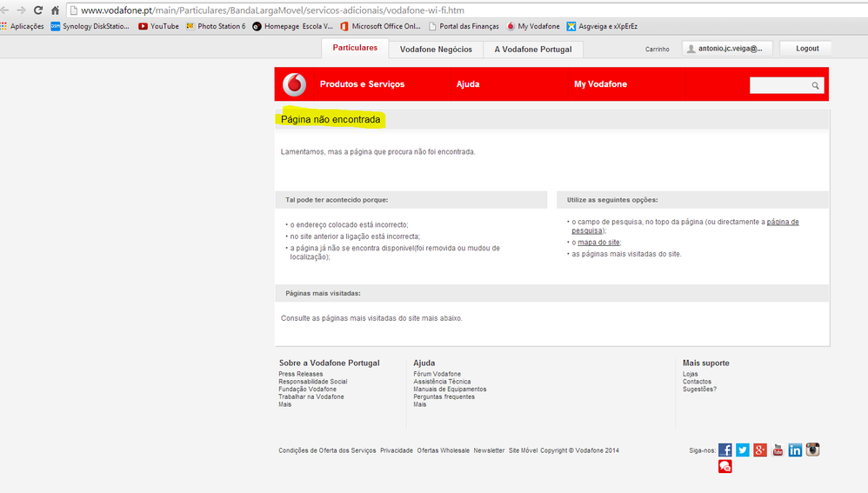This screenshot has height=493, width=868.
Task: Click the browser forward arrow
Action: tap(21, 10)
